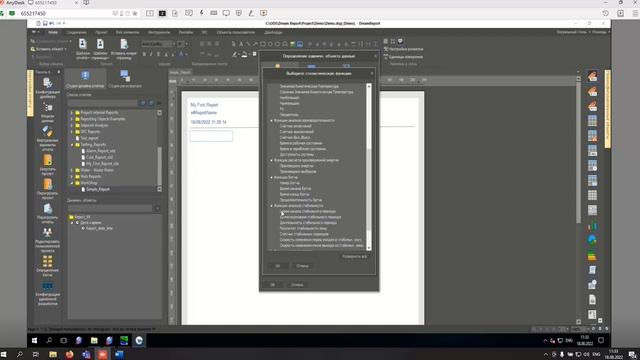Open the font name dropdown
The image size is (640, 360).
point(174,44)
